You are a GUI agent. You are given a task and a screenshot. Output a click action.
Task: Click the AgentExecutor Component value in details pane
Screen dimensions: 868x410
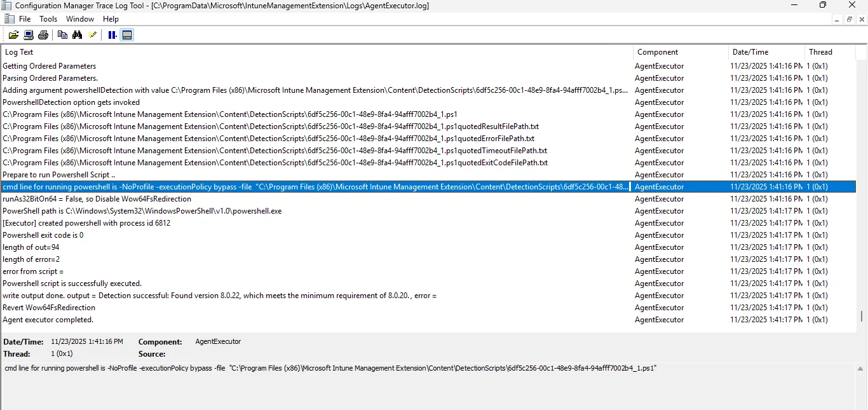(x=218, y=341)
